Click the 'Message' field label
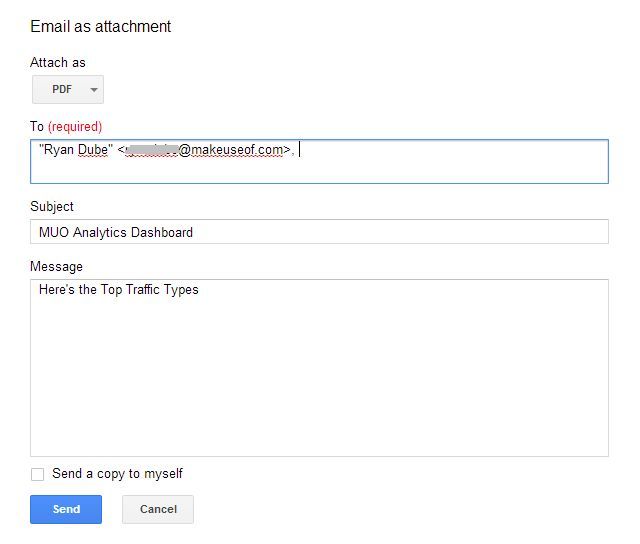The image size is (640, 544). pos(56,266)
